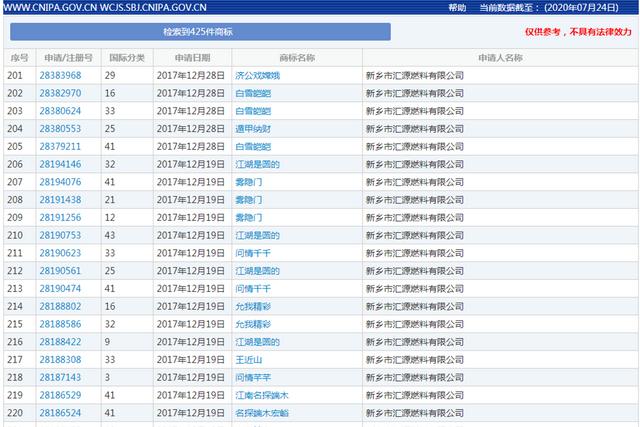Open the 江湖是圆的 trademark in row 210
640x427 pixels.
258,235
